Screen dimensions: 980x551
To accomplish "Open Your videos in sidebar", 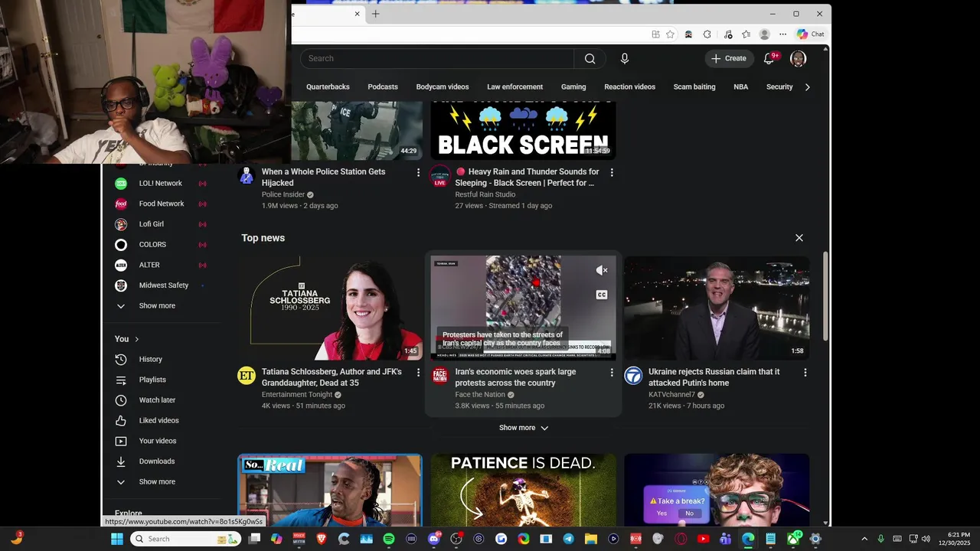I will click(156, 441).
